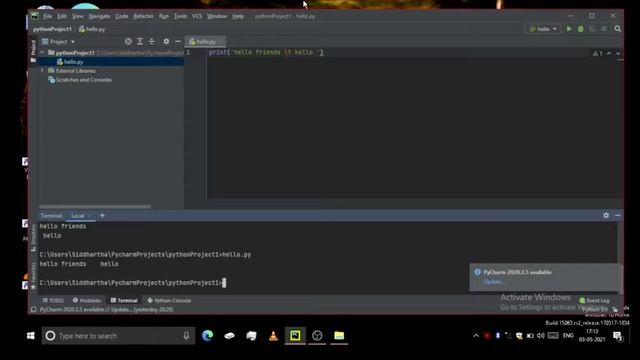Open Windows Action Center notifications

617,336
